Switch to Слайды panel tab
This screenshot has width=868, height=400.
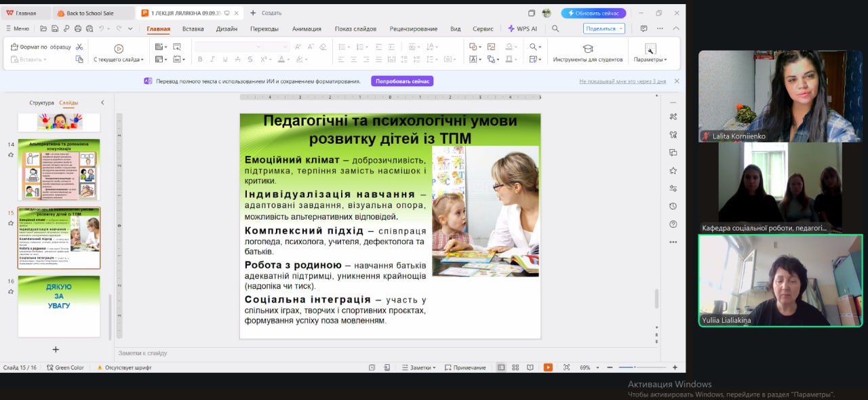click(x=68, y=103)
